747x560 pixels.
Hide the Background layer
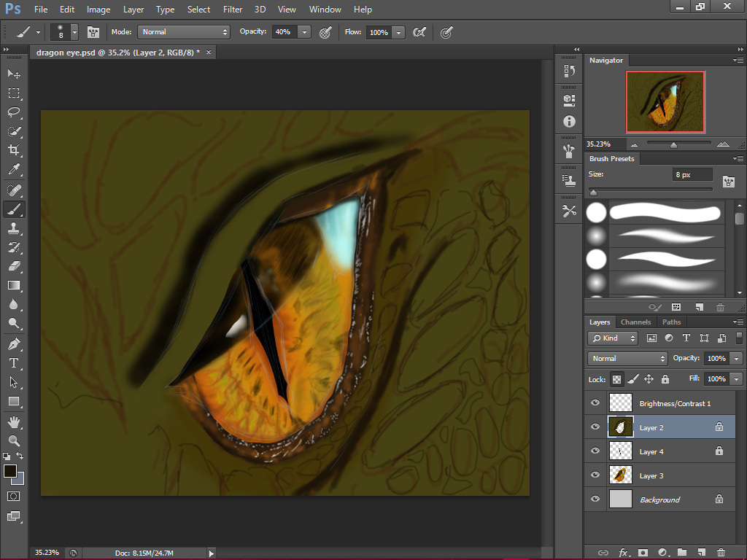click(x=595, y=499)
